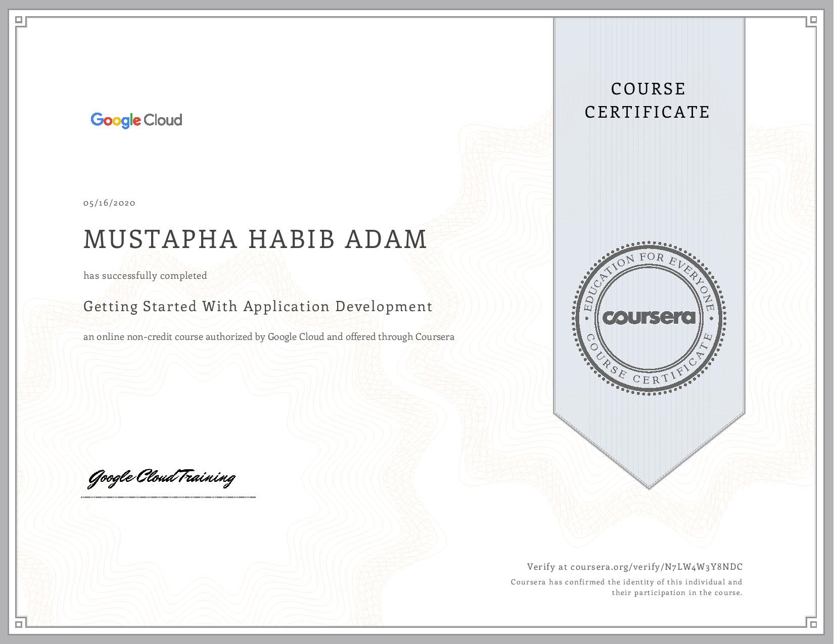Select the date 05/16/2020

(x=109, y=203)
